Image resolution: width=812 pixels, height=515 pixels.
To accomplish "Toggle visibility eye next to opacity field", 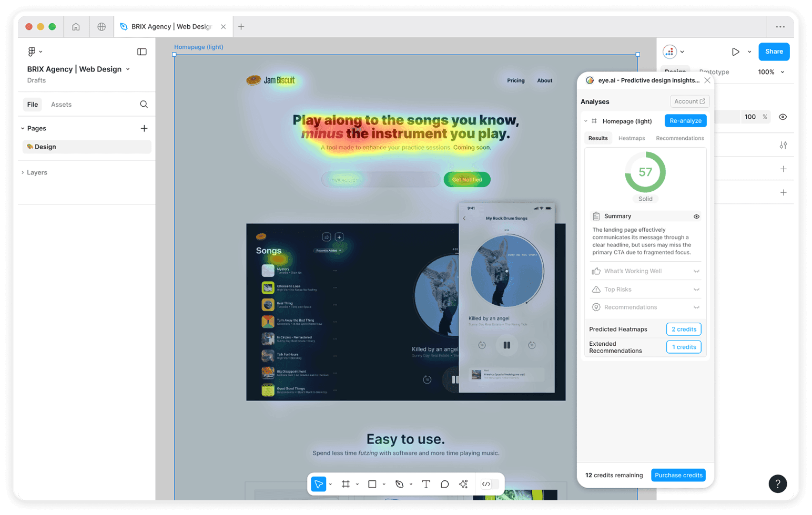I will (x=783, y=117).
